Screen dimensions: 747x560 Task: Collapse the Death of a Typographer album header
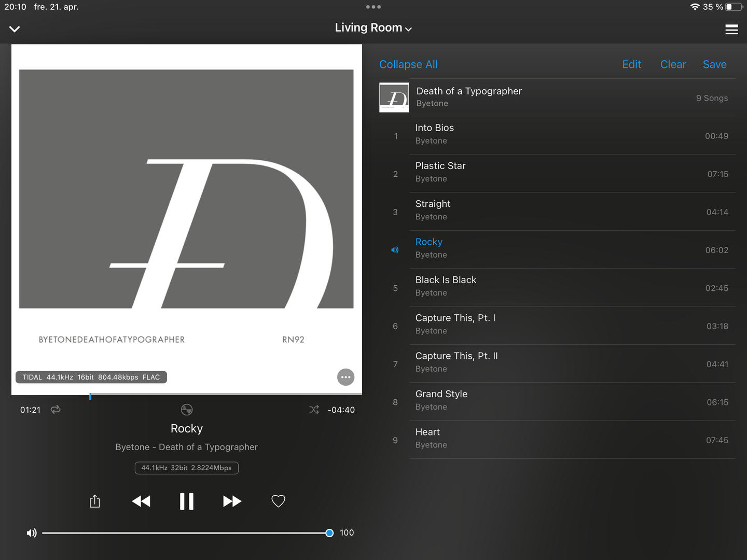click(557, 97)
